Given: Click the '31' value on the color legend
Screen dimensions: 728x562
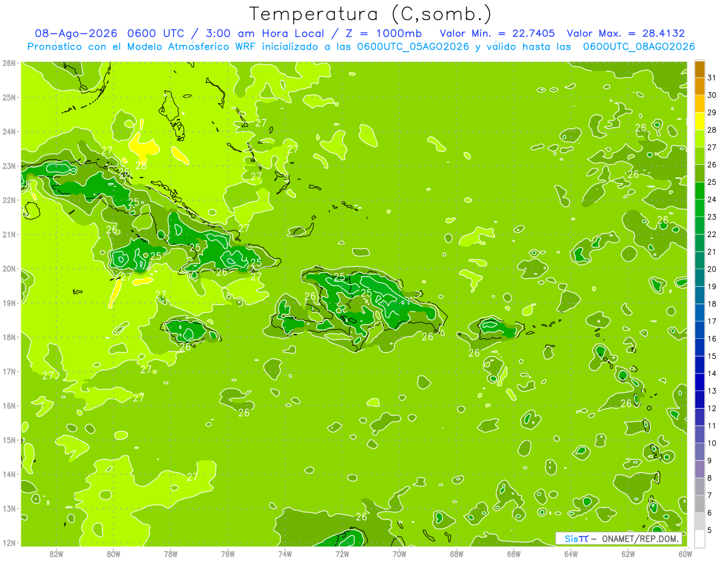Looking at the screenshot, I should click(x=712, y=78).
